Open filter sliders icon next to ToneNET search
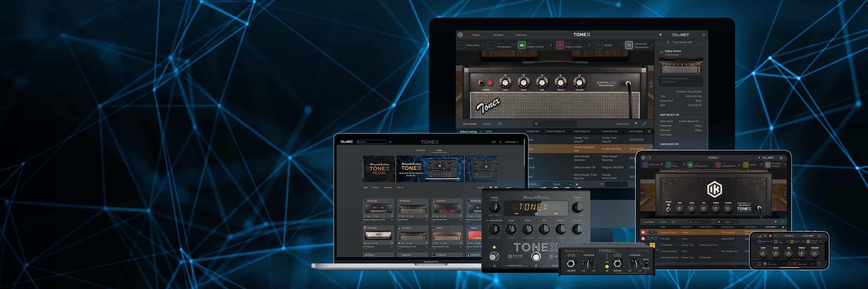 point(390,142)
